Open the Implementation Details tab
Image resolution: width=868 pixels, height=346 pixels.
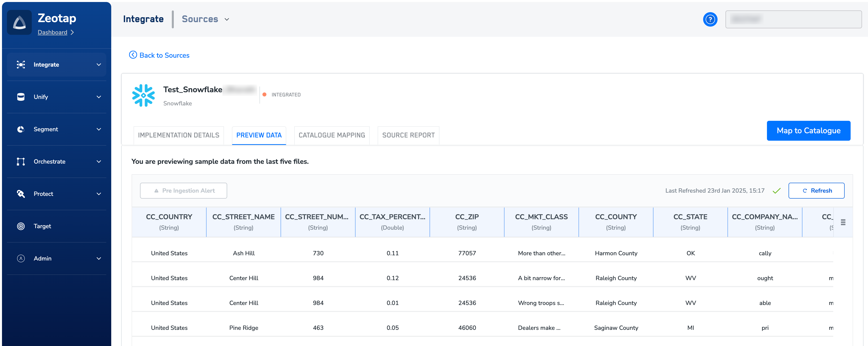179,135
